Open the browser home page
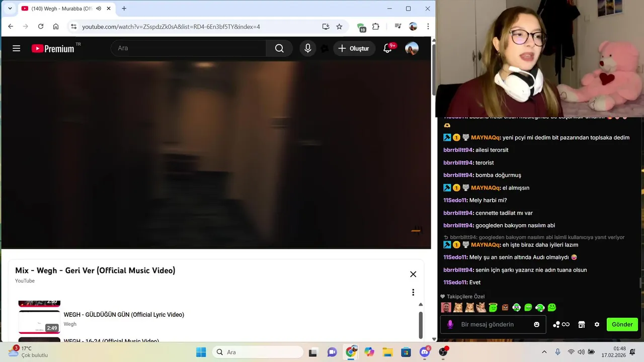The image size is (644, 362). 55,27
